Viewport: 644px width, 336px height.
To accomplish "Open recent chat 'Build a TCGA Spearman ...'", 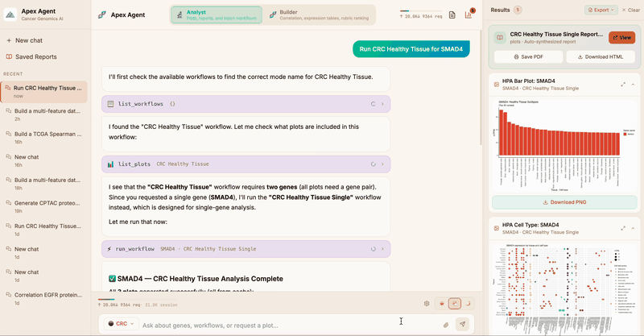I will pyautogui.click(x=44, y=138).
